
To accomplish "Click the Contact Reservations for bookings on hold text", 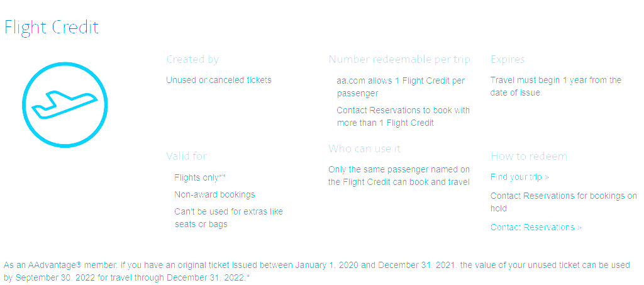I will coord(563,202).
